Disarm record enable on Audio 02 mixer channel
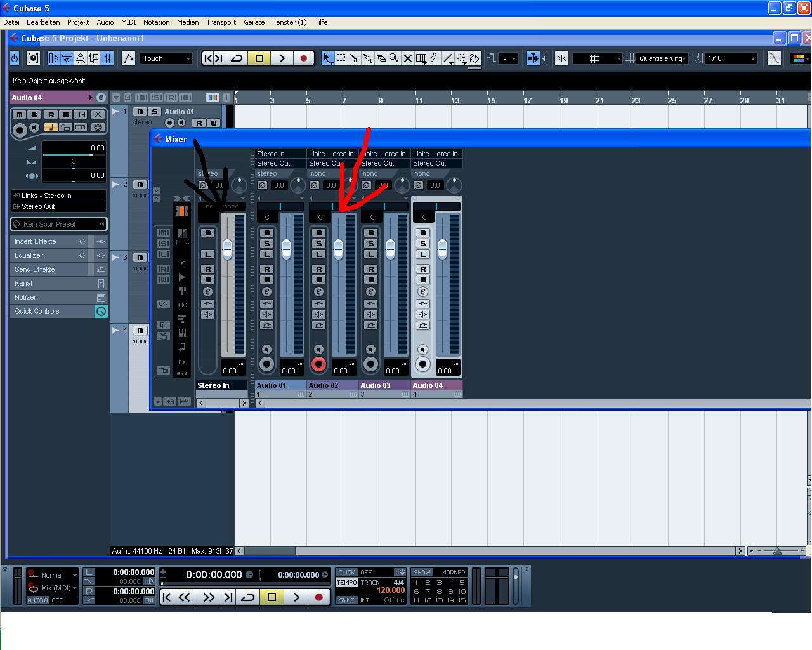The image size is (812, 650). 319,364
